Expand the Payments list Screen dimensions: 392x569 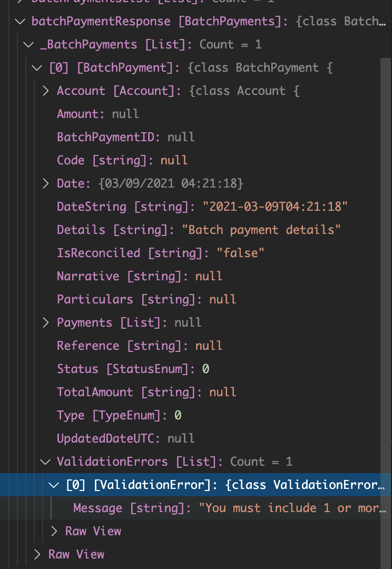pyautogui.click(x=45, y=322)
